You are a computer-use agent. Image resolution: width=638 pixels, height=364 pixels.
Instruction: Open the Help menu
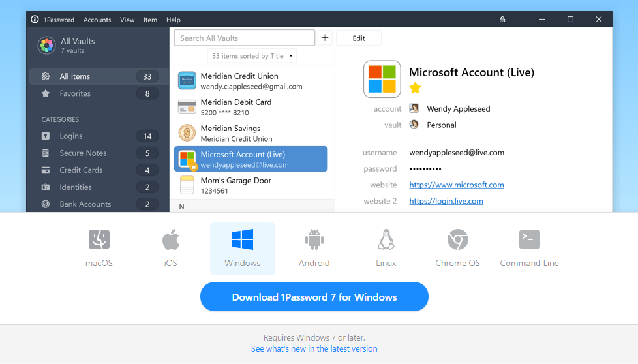coord(174,20)
